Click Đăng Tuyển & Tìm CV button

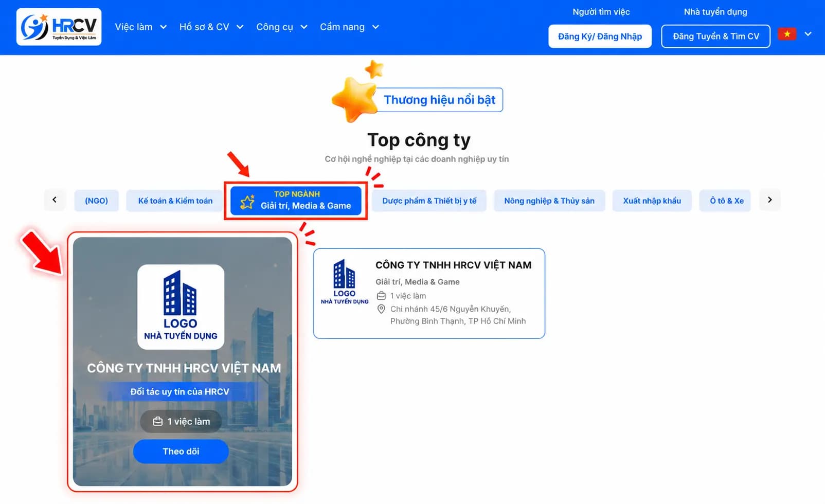pyautogui.click(x=715, y=36)
